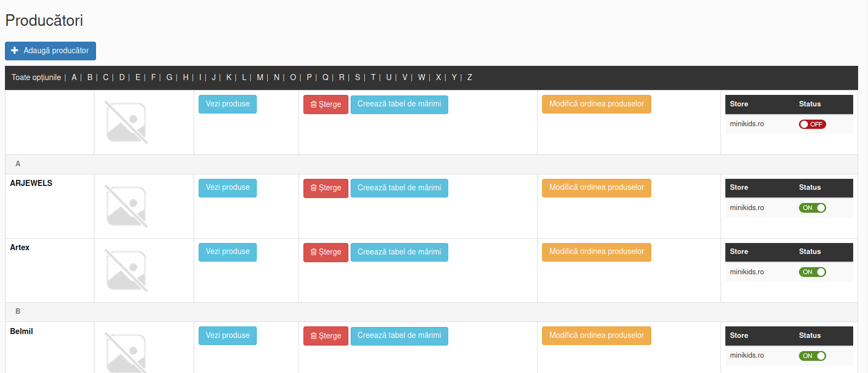The image size is (868, 373).
Task: Toggle Belmil status switch off
Action: tap(812, 356)
